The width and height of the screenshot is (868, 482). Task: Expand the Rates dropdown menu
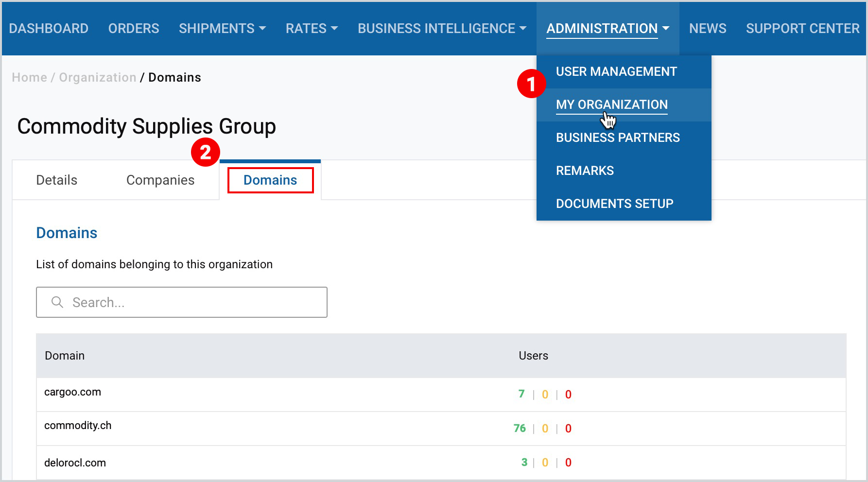[312, 29]
